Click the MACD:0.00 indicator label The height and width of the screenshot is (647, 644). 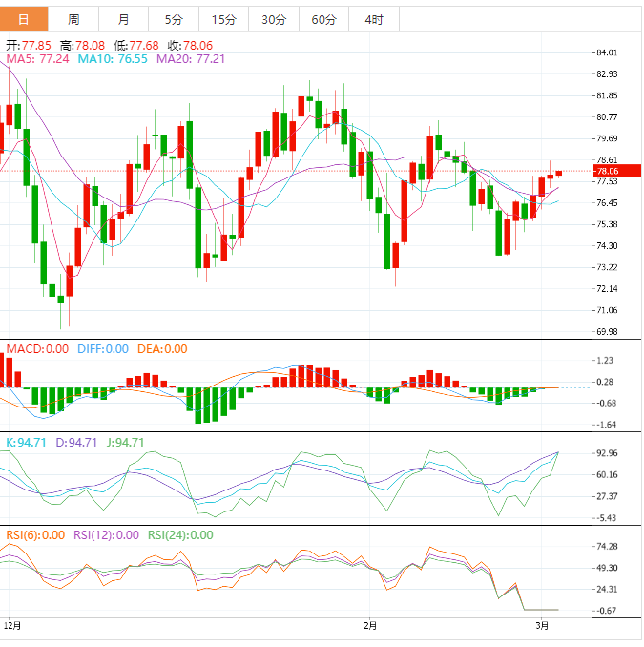(x=37, y=349)
